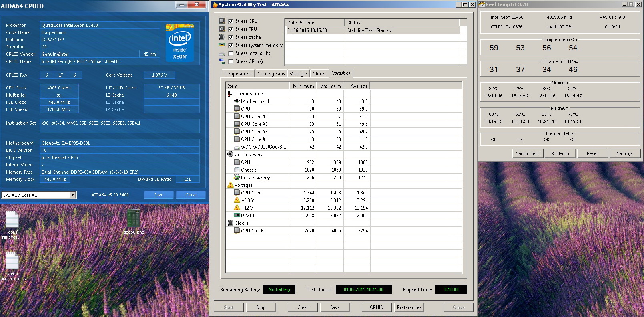Screen dimensions: 644x317
Task: Click the Temperatures thermometer icon in statistics list
Action: pyautogui.click(x=230, y=93)
